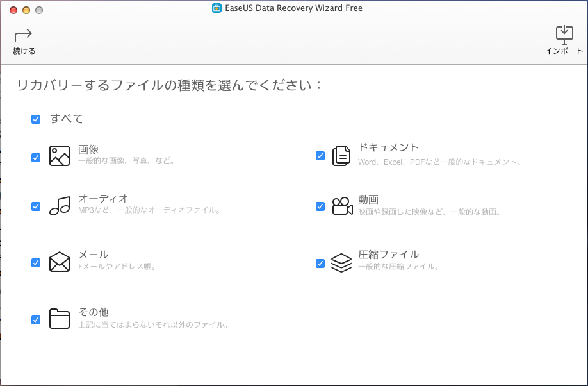
Task: Uncheck the オーディオ checkbox
Action: 36,206
